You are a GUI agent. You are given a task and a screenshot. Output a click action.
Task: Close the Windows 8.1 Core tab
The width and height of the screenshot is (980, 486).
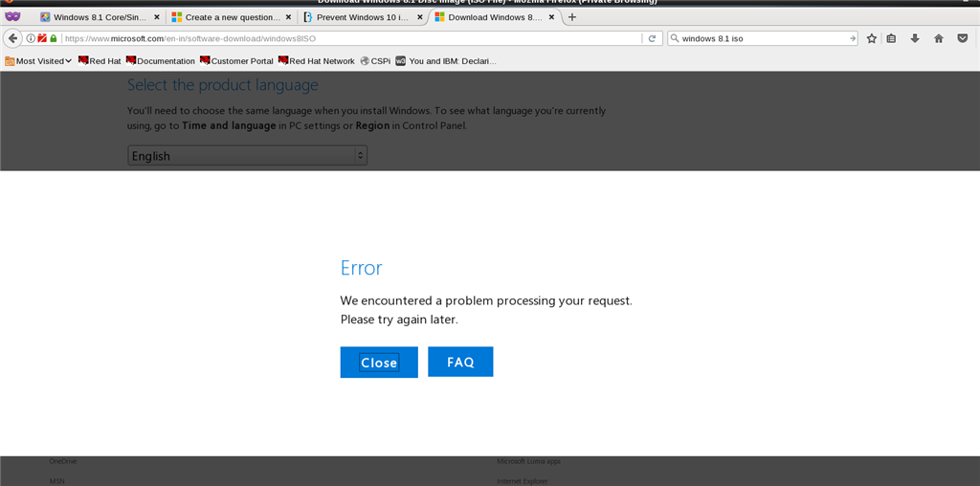[156, 17]
